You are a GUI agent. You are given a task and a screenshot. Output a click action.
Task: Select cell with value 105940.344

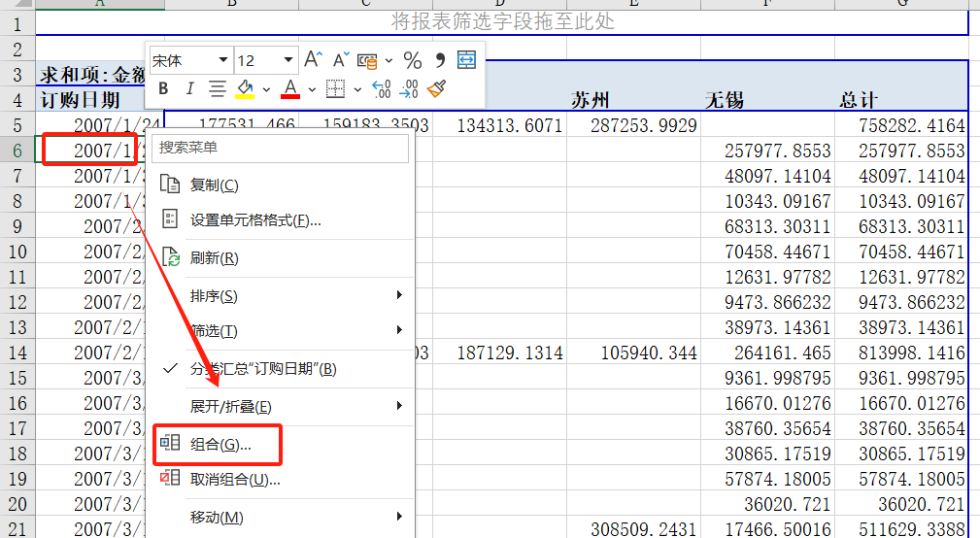[x=634, y=353]
